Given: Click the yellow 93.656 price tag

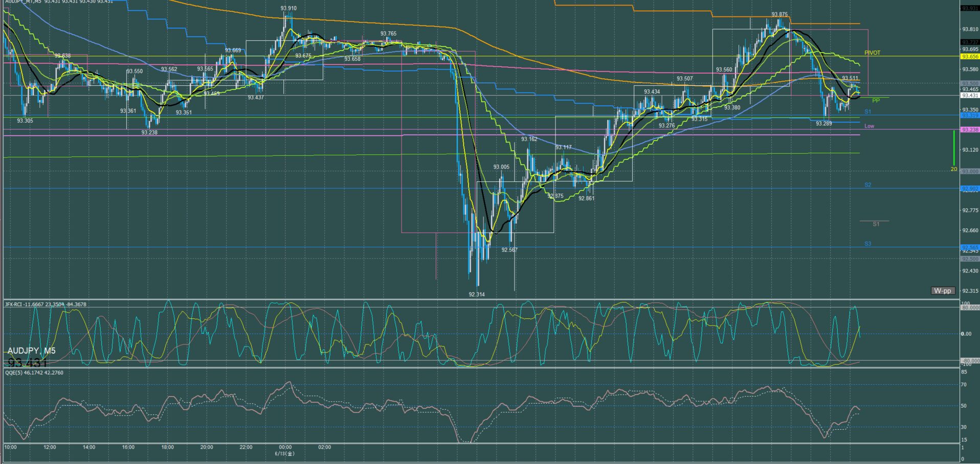Looking at the screenshot, I should [970, 57].
